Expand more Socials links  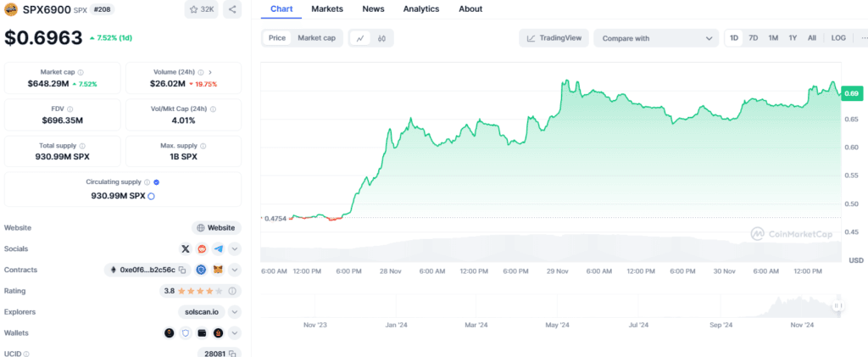(235, 249)
